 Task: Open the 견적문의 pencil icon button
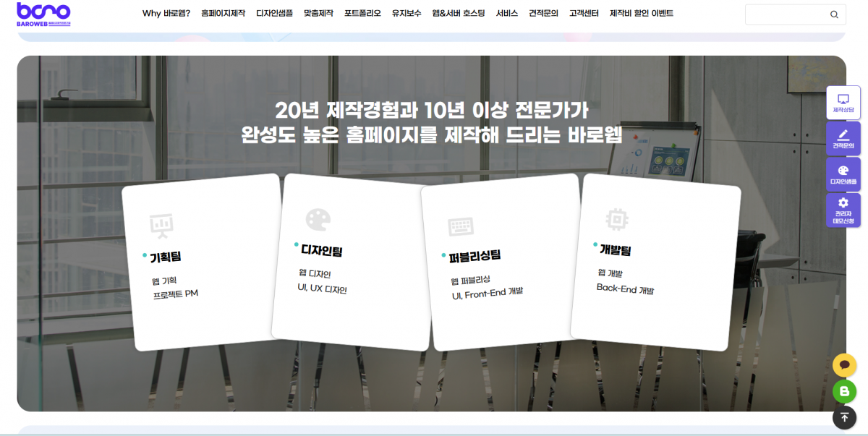point(843,138)
